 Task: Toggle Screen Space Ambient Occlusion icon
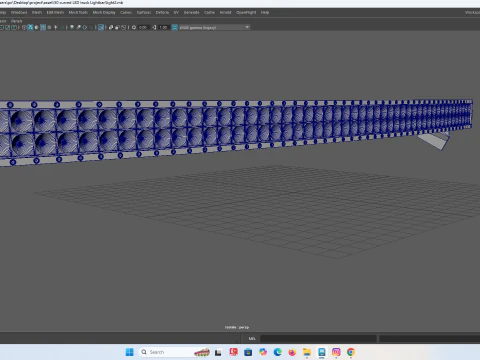coord(72,27)
